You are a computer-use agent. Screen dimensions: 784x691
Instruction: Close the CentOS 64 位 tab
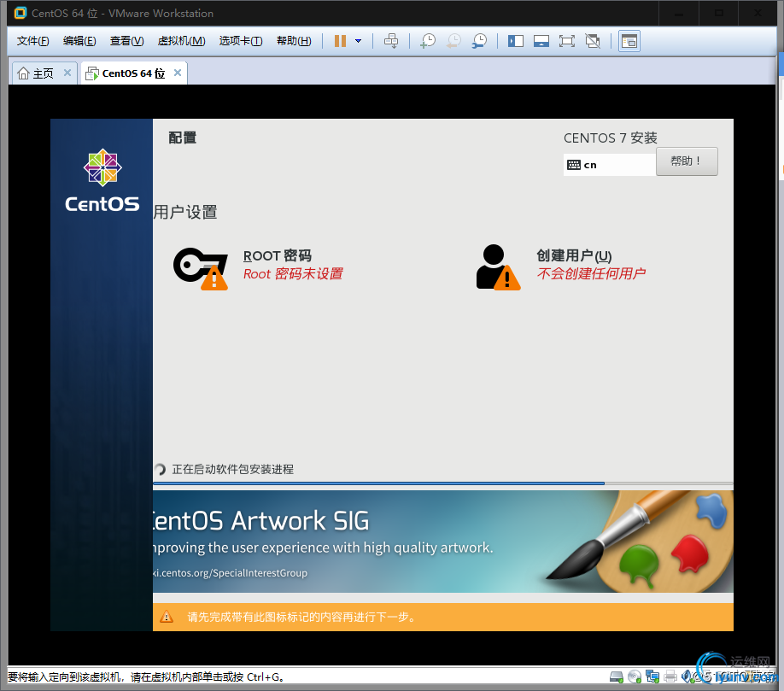(178, 73)
